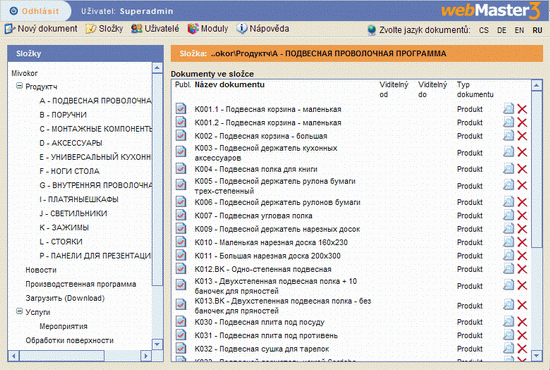The height and width of the screenshot is (370, 550).
Task: Toggle publish icon for K006 document
Action: click(x=181, y=202)
